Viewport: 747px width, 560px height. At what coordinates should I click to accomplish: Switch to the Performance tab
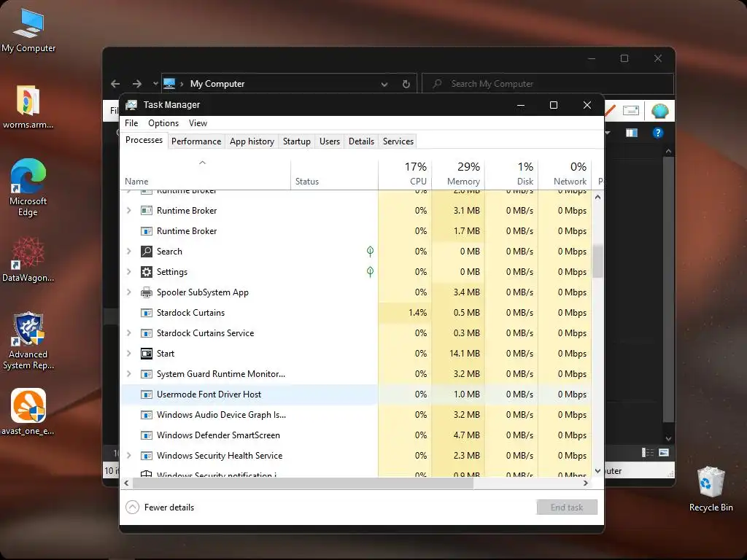click(196, 141)
